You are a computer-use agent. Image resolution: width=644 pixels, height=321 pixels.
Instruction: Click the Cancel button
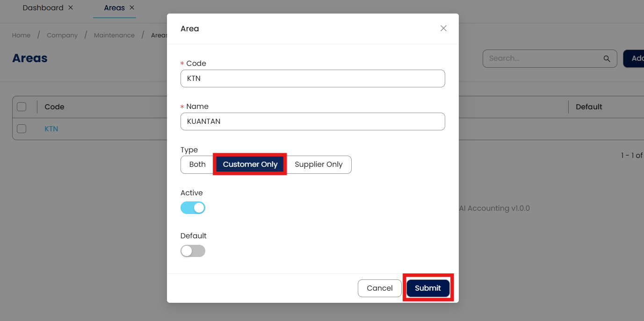pyautogui.click(x=379, y=288)
